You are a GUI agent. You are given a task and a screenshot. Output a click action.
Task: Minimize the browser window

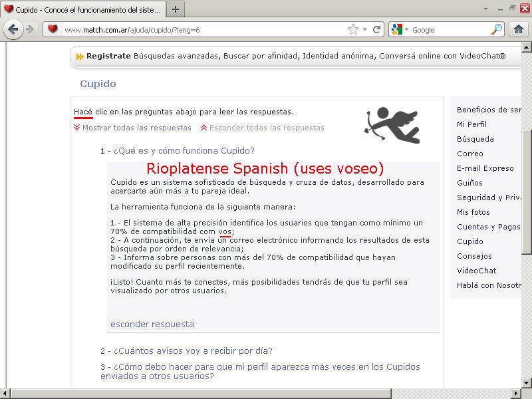tap(500, 9)
